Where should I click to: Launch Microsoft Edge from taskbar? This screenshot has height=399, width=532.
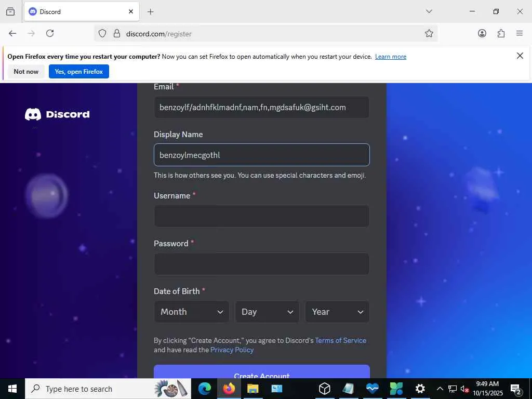204,389
